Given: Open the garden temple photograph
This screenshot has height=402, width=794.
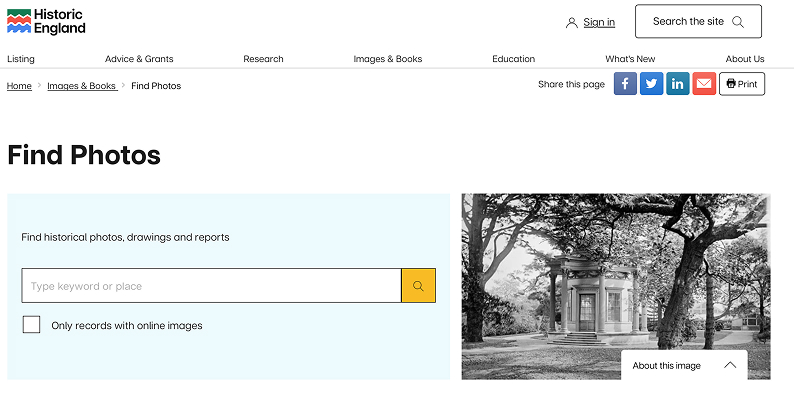Looking at the screenshot, I should 616,286.
